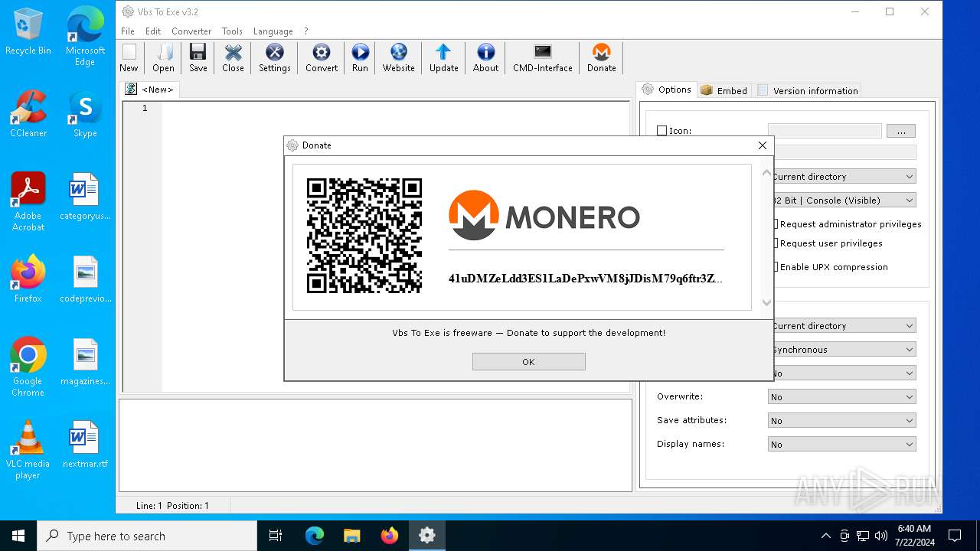Click the Firefox taskbar icon

coord(390,536)
